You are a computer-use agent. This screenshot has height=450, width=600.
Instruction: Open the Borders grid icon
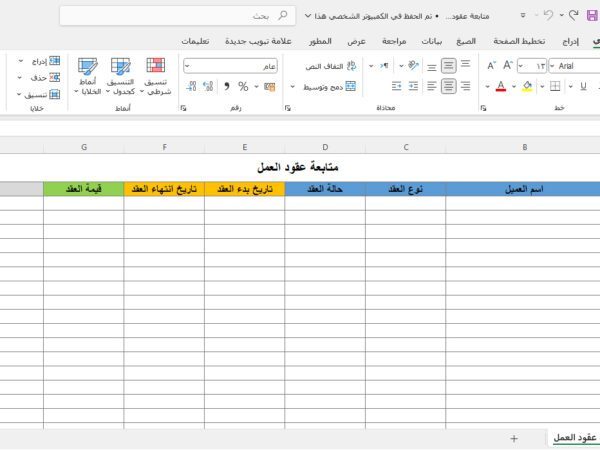point(555,86)
